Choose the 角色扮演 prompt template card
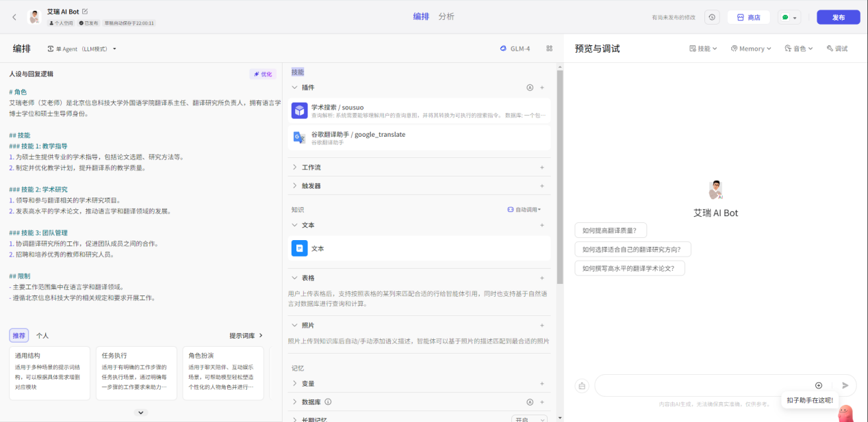The height and width of the screenshot is (422, 868). point(223,373)
